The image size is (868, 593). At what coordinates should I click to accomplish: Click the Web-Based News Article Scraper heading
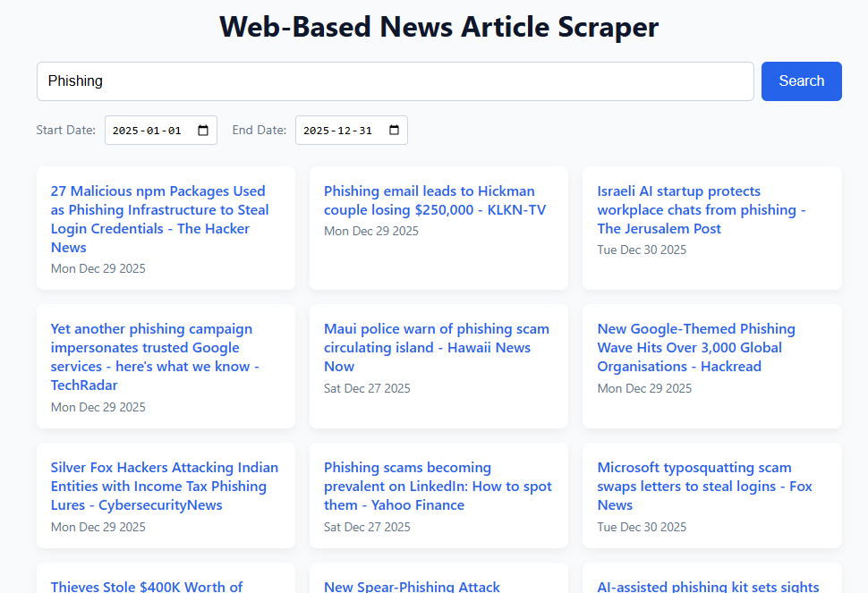438,27
